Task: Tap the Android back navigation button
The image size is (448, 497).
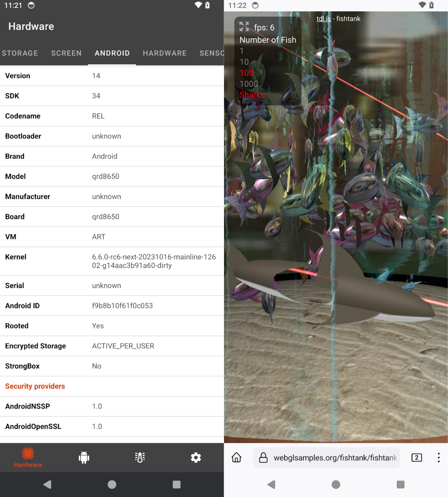Action: click(x=47, y=484)
